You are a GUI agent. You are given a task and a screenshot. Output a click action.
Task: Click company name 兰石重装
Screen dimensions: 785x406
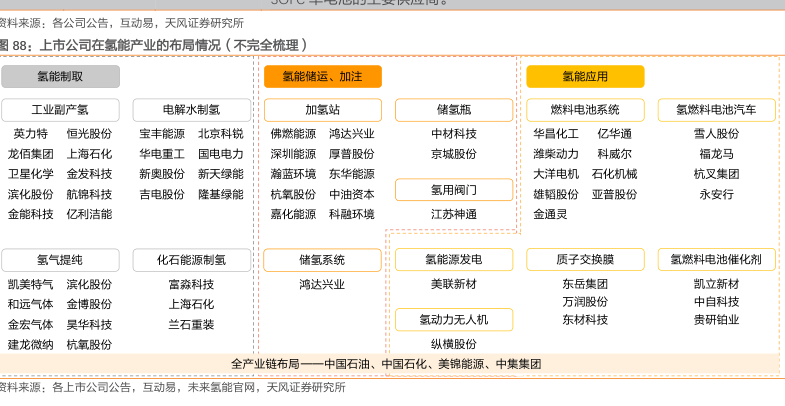192,324
